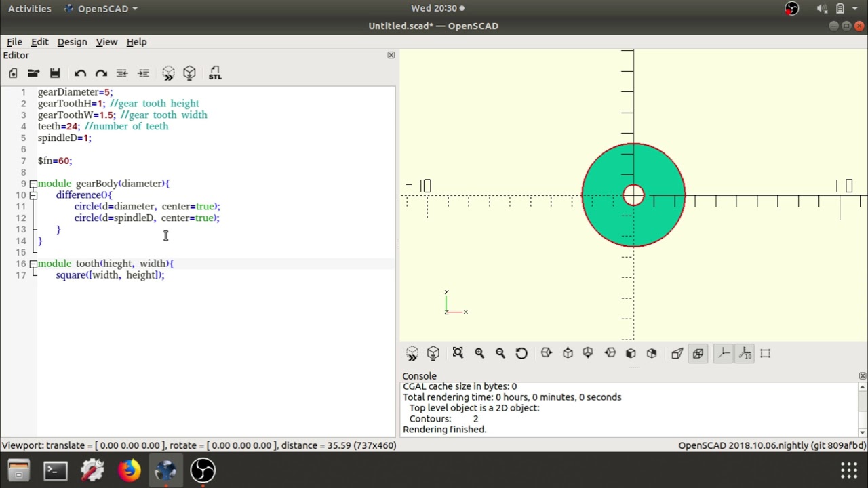Switch to front view
This screenshot has height=488, width=868.
coord(631,353)
